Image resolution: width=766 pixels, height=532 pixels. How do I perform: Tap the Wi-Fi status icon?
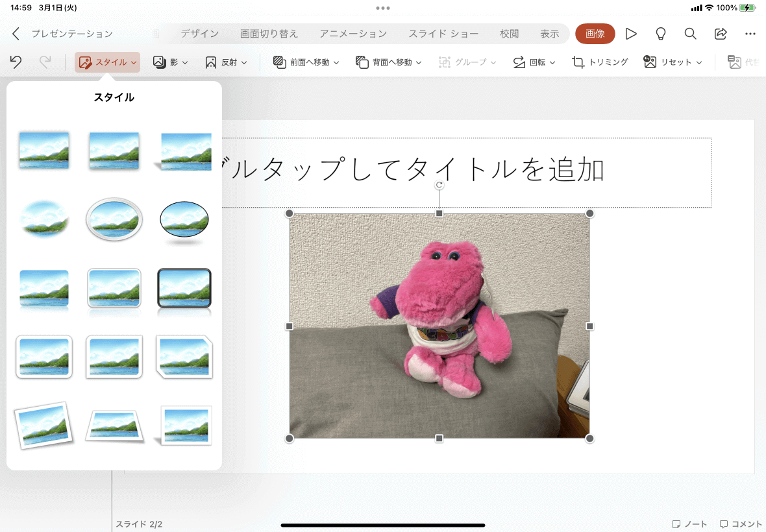(x=710, y=8)
